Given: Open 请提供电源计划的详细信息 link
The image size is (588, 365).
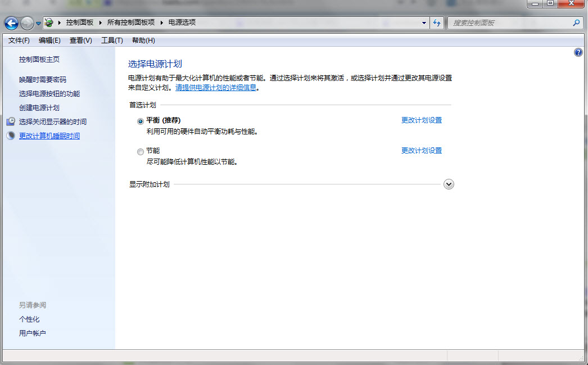Looking at the screenshot, I should 215,87.
